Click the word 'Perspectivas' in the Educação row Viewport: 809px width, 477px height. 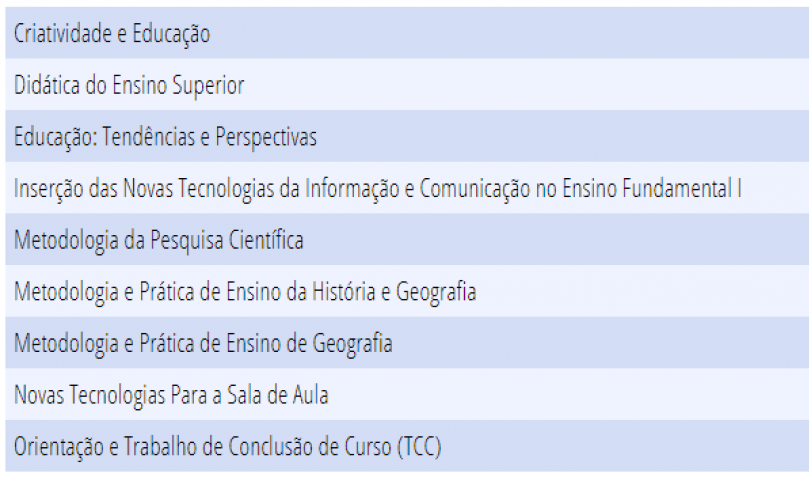point(266,137)
